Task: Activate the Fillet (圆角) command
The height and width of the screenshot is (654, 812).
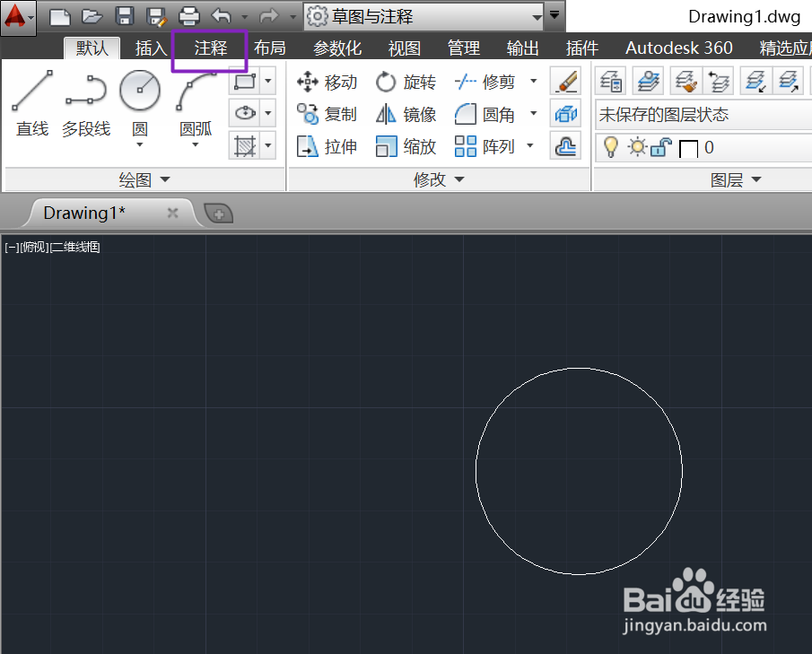Action: [x=485, y=114]
